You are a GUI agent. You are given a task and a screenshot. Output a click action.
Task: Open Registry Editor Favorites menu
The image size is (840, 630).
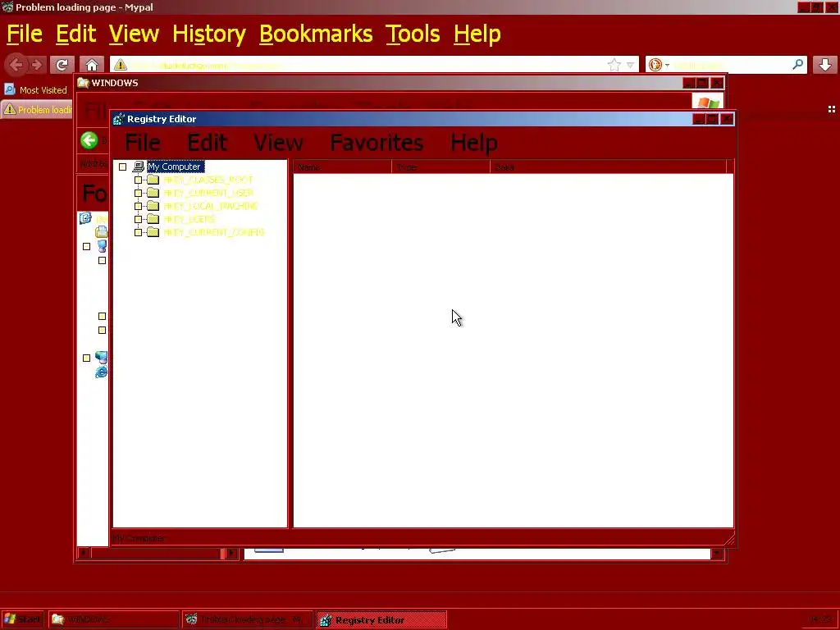(377, 143)
